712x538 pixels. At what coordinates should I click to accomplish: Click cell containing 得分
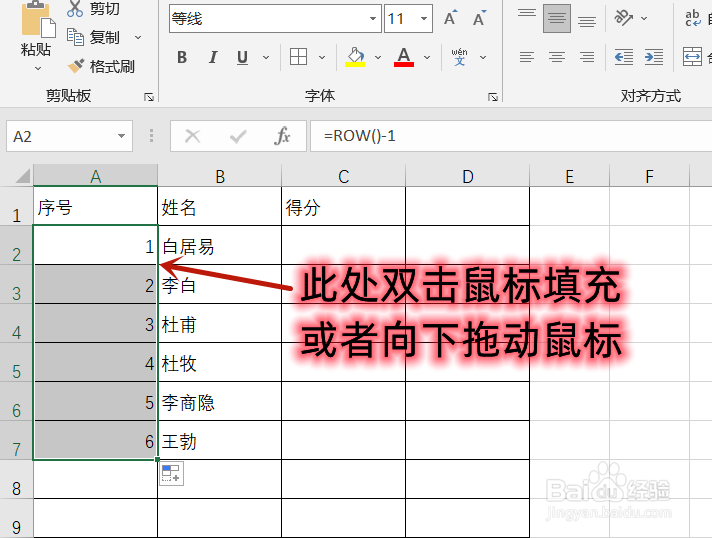pyautogui.click(x=344, y=207)
